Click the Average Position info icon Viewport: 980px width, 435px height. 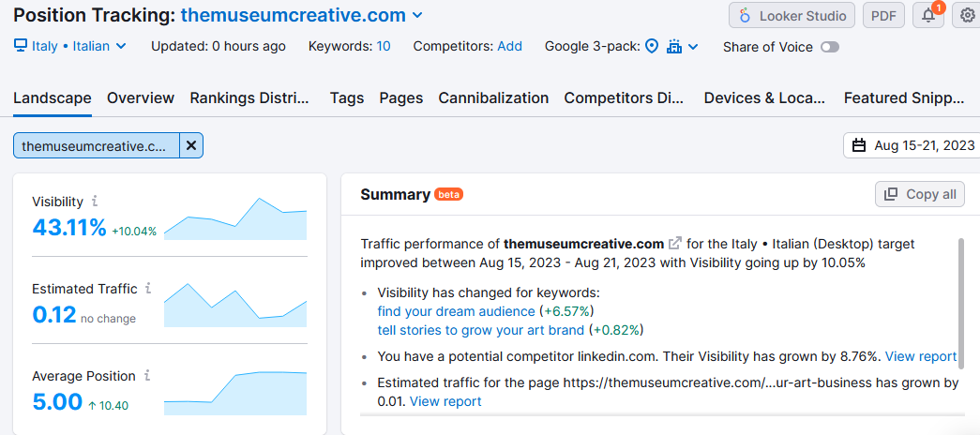point(147,376)
